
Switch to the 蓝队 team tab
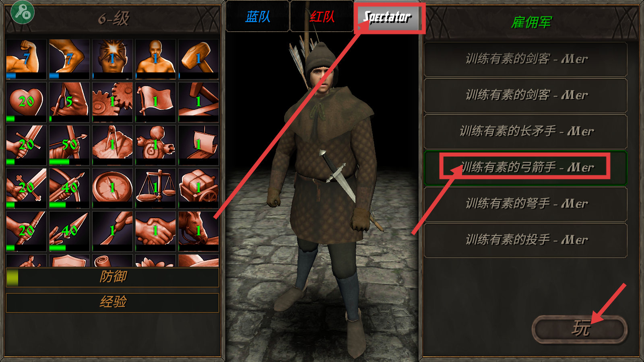pos(258,16)
